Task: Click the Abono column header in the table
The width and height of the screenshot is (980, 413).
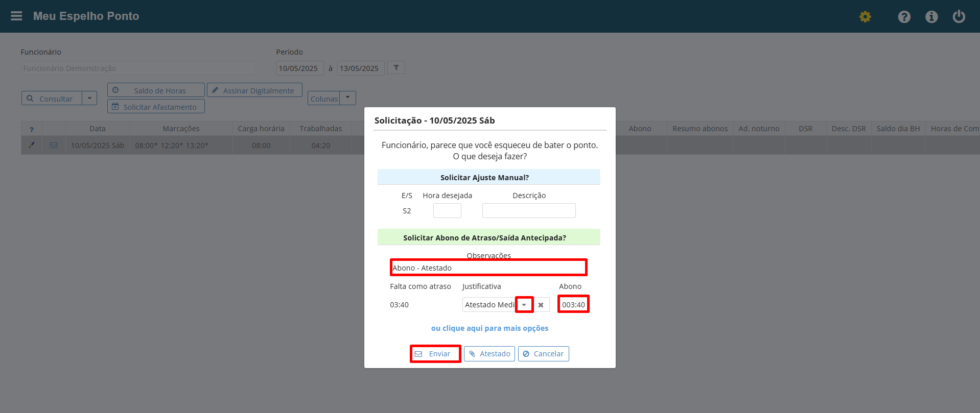Action: (640, 129)
